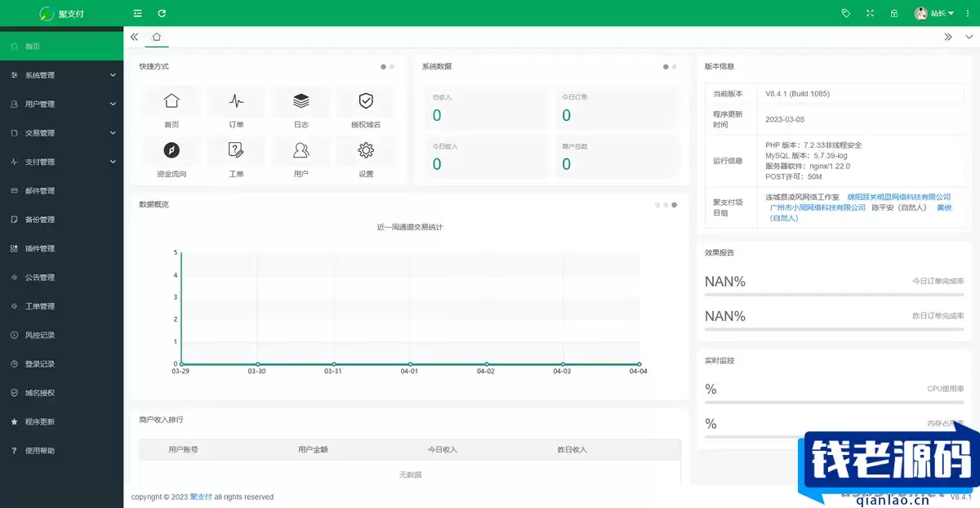
Task: Click the 今日收入 stat card
Action: point(485,157)
